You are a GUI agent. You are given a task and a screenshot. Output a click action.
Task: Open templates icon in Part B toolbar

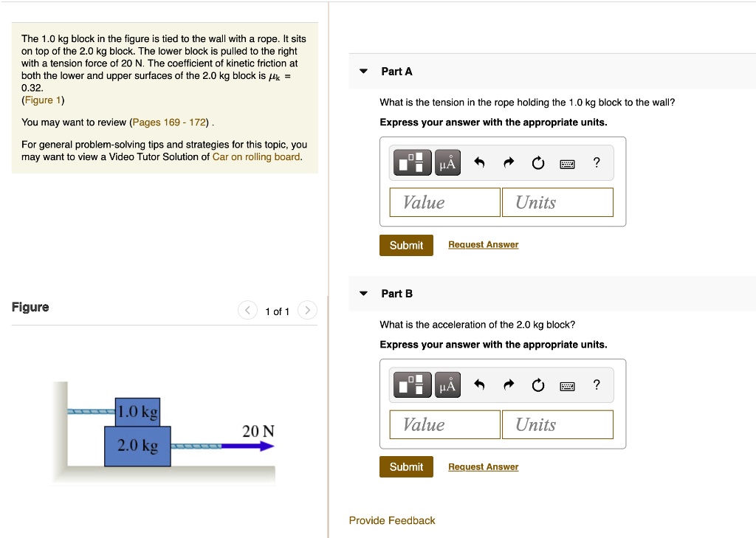tap(412, 384)
